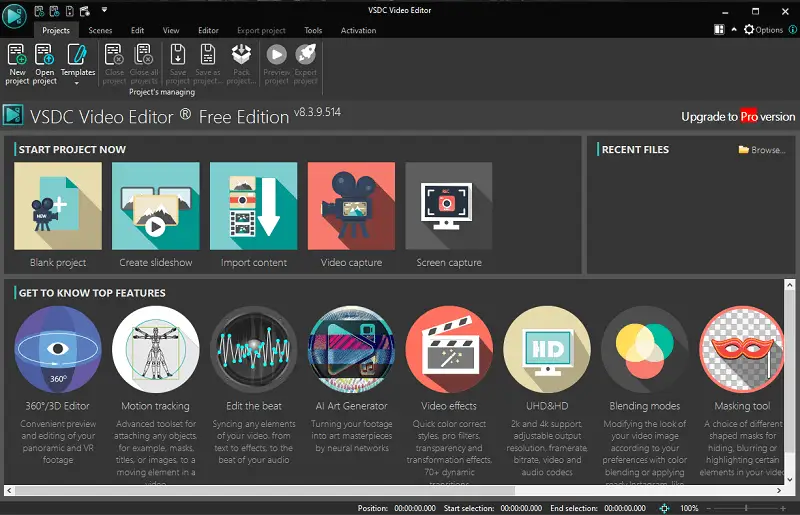Click the fit-to-screen icon by 100%
Viewport: 800px width, 515px height.
(x=664, y=508)
